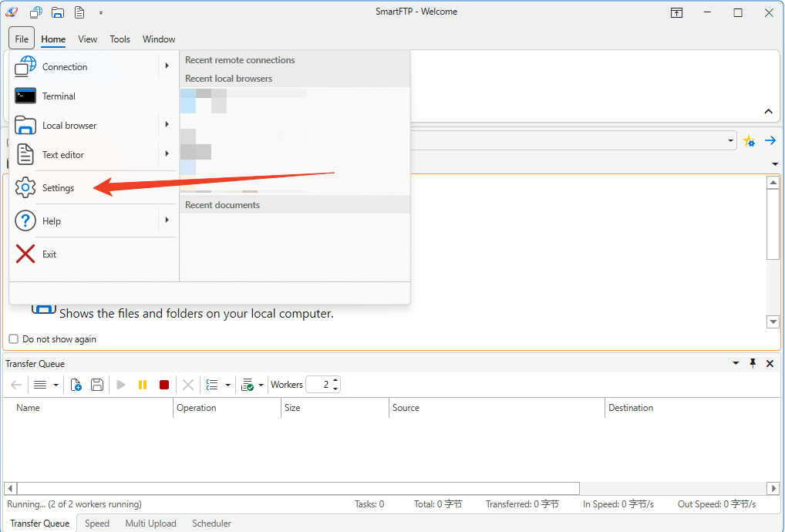The image size is (785, 532).
Task: Click the Welcome page scroll up arrow
Action: tap(773, 183)
